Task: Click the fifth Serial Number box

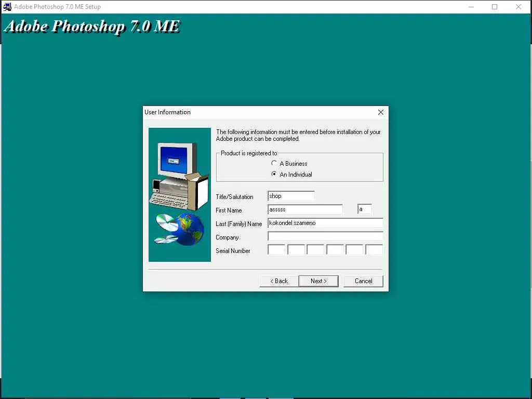Action: coord(354,250)
